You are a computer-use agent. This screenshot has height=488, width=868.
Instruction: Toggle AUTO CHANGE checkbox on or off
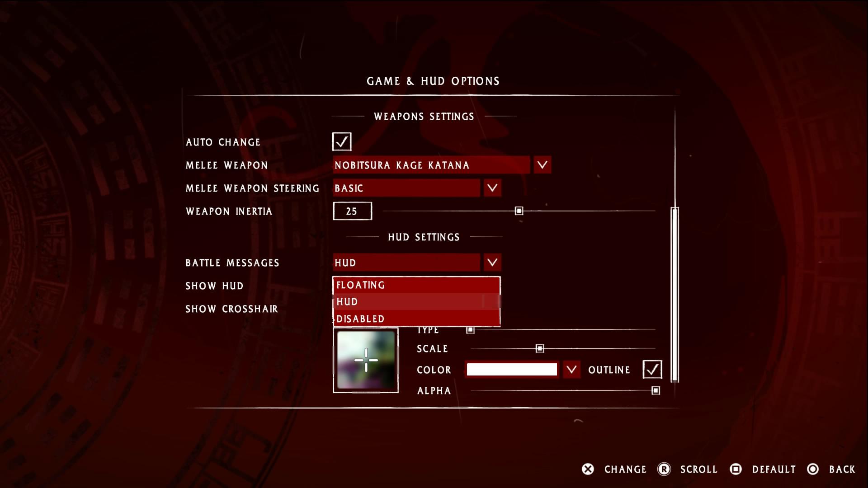pos(342,141)
